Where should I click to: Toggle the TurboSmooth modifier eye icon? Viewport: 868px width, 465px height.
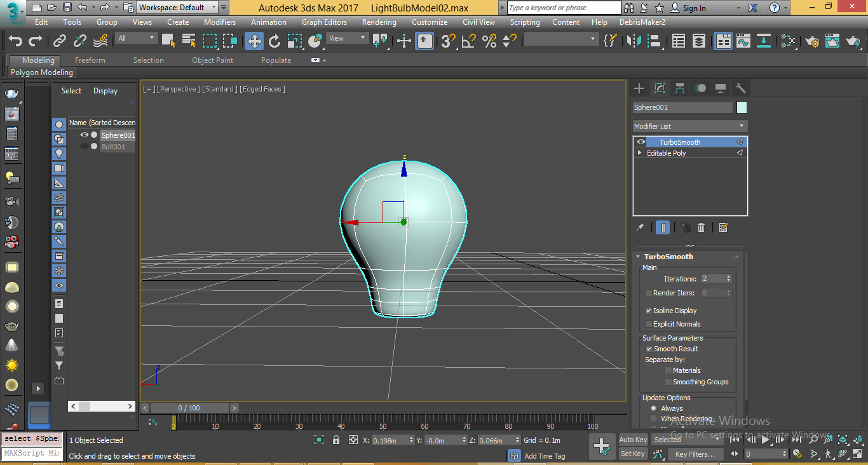[641, 142]
